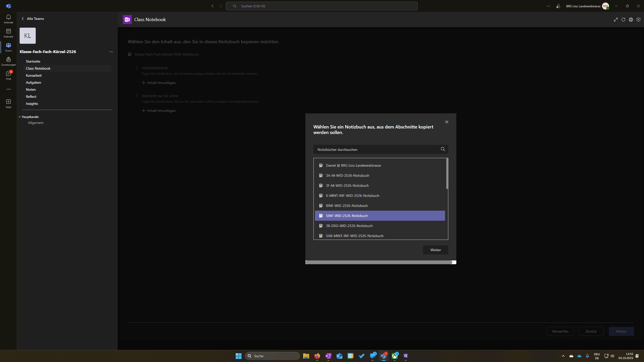Open team options ellipsis next to Klasse-Fach-Fach-Kürzel-2526
The image size is (644, 362).
[111, 52]
